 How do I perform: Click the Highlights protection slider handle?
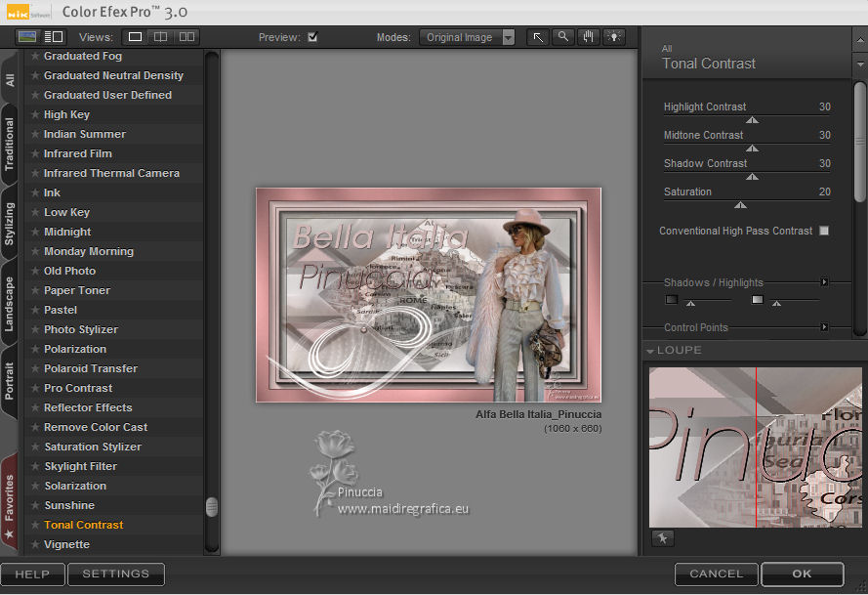[x=776, y=303]
